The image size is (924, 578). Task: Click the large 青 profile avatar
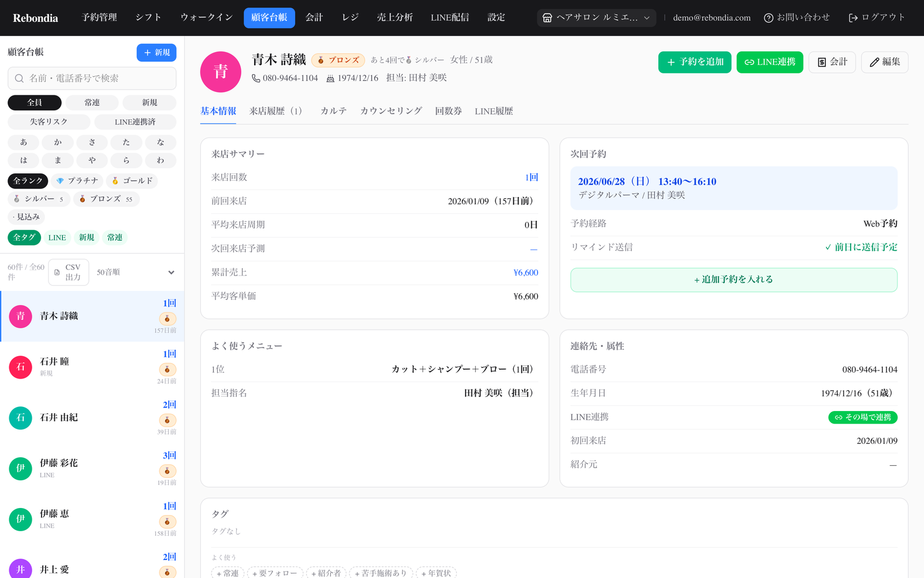(221, 72)
